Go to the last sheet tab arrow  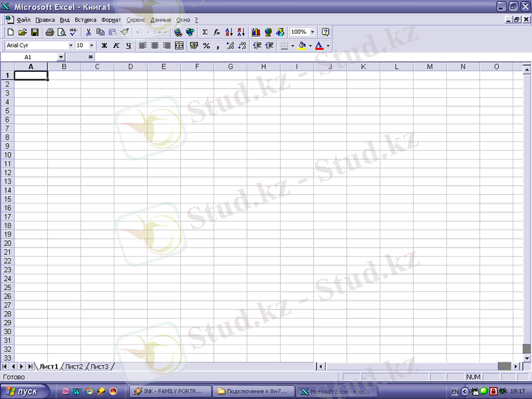click(x=31, y=366)
